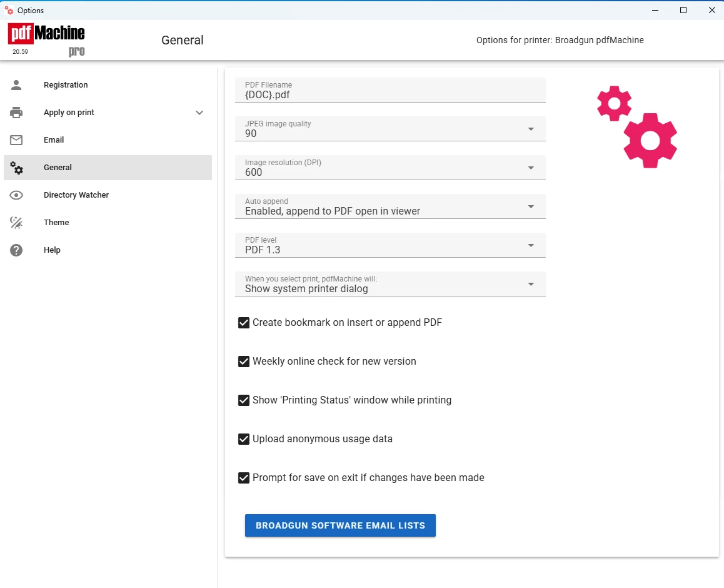The image size is (724, 588).
Task: Maximize the Options window
Action: click(683, 10)
